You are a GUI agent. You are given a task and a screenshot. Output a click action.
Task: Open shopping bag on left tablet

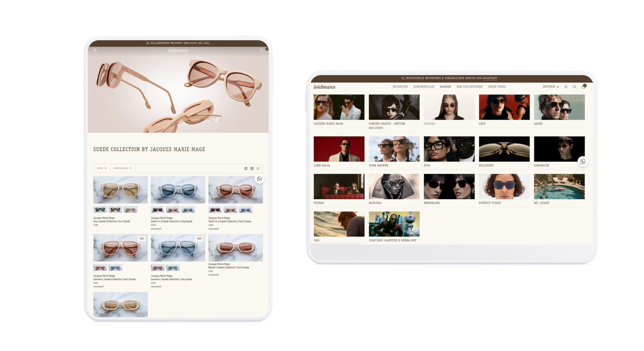point(262,50)
